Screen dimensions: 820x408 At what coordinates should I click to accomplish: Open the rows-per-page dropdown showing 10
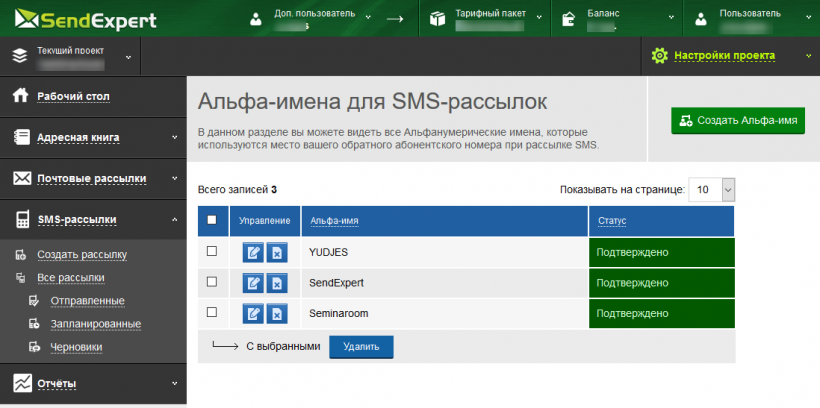[713, 189]
